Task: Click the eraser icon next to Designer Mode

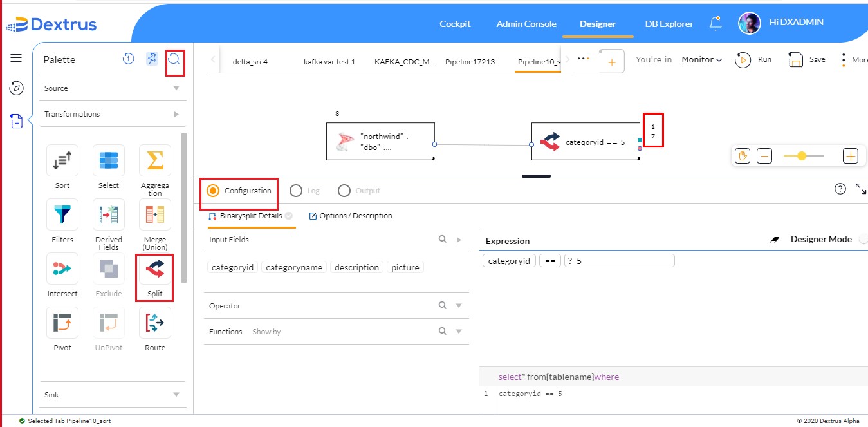Action: [775, 240]
